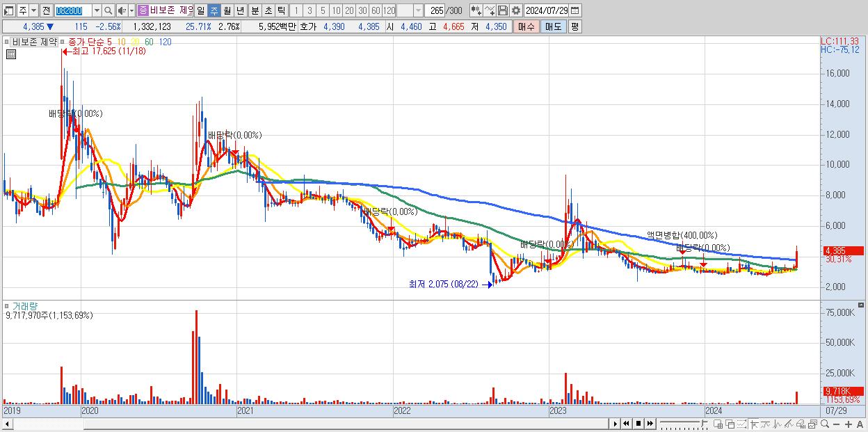868x432 pixels.
Task: Click the 호가 label in quote bar
Action: pos(307,26)
